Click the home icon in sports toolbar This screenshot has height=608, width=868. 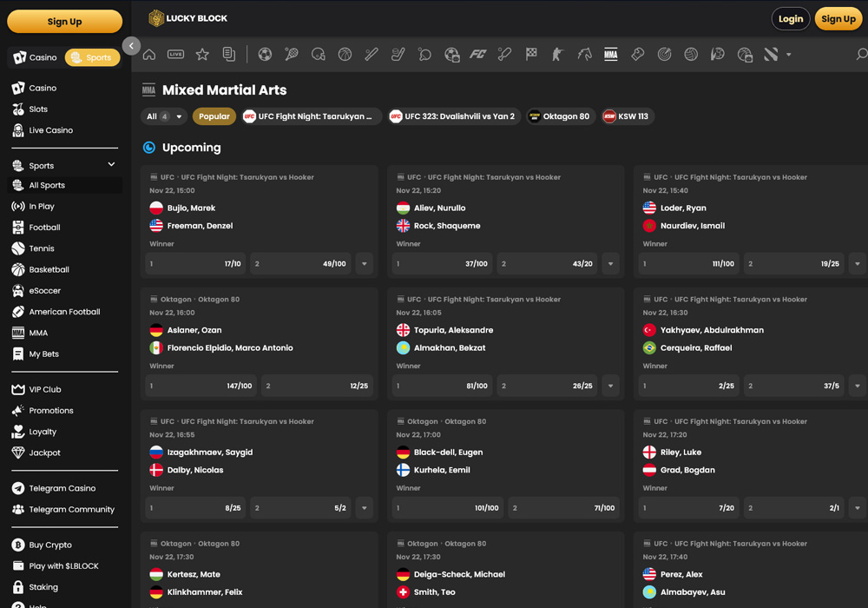tap(149, 55)
